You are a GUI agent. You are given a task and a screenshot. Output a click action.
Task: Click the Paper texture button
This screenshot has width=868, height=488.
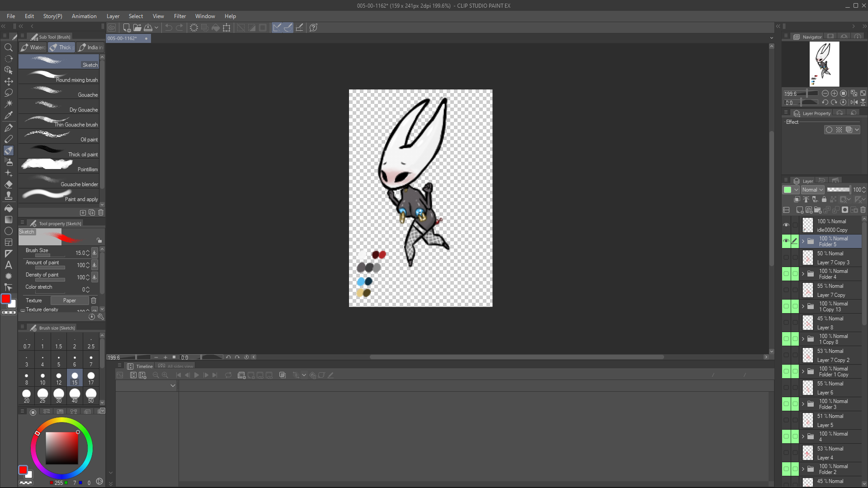(x=69, y=300)
